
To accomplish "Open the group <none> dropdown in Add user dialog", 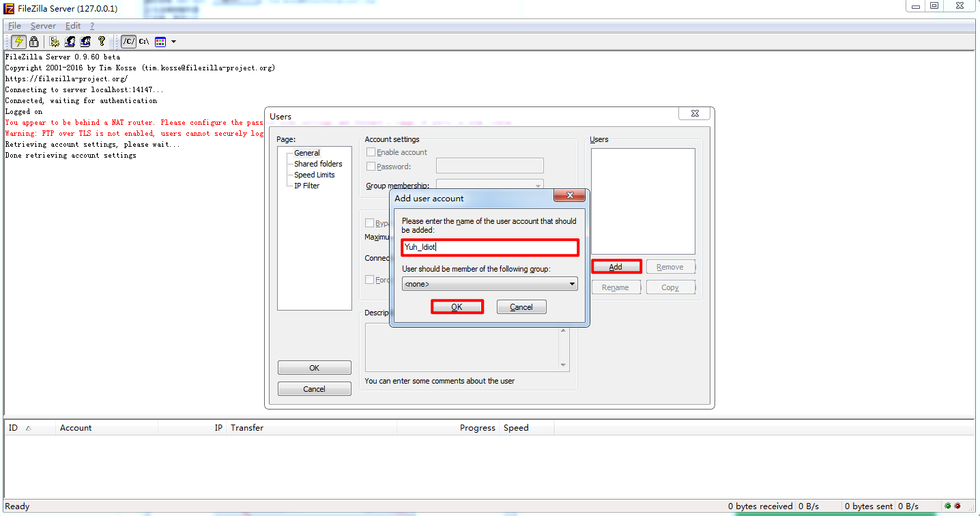I will click(x=490, y=283).
